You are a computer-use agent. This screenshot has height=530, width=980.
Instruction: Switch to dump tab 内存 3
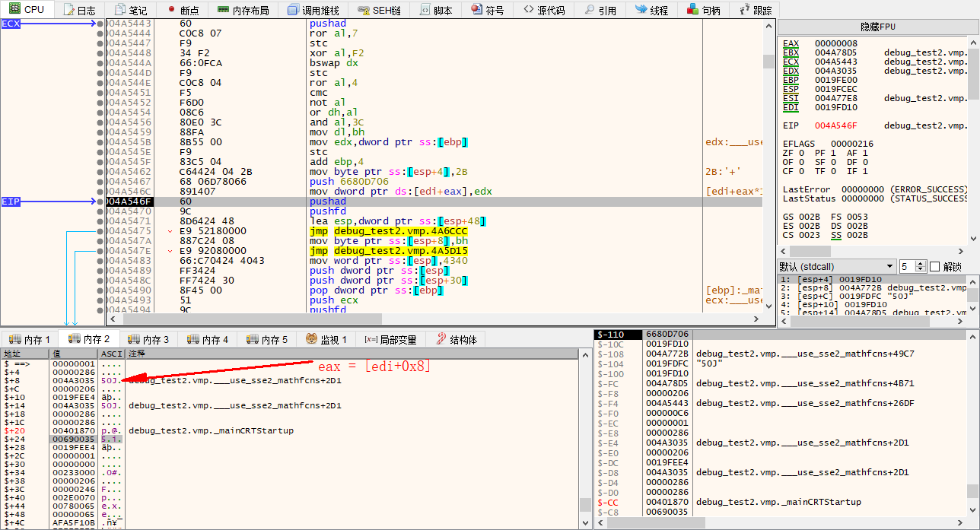click(x=148, y=340)
